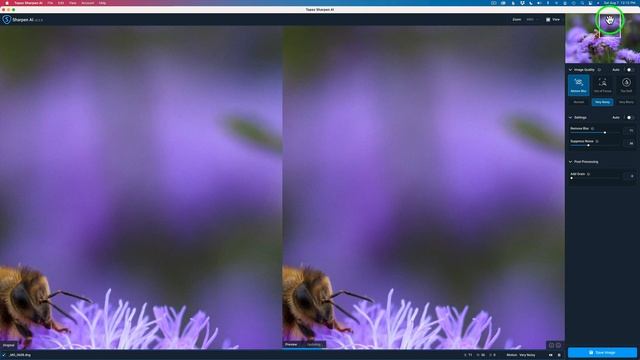Viewport: 640px width, 360px height.
Task: Tick the checkbox beside the file name
Action: coord(4,355)
